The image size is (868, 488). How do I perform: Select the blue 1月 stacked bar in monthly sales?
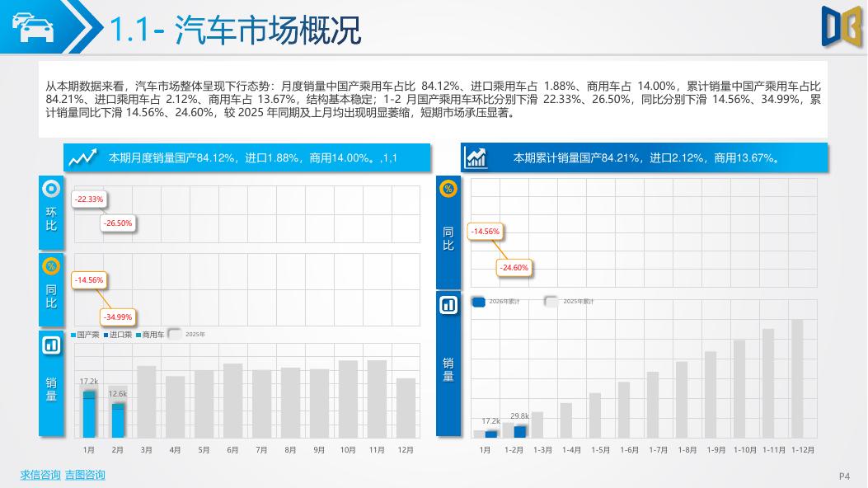89,414
